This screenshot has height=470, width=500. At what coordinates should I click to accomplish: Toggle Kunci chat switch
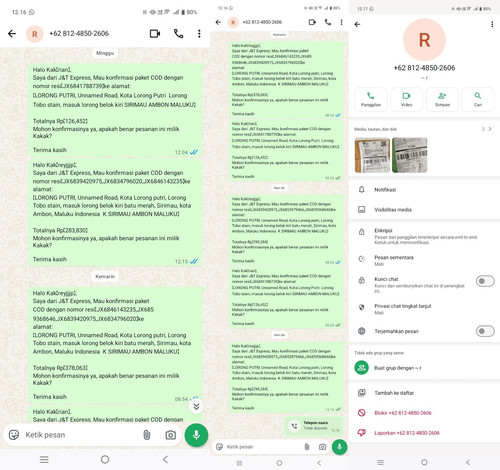485,281
